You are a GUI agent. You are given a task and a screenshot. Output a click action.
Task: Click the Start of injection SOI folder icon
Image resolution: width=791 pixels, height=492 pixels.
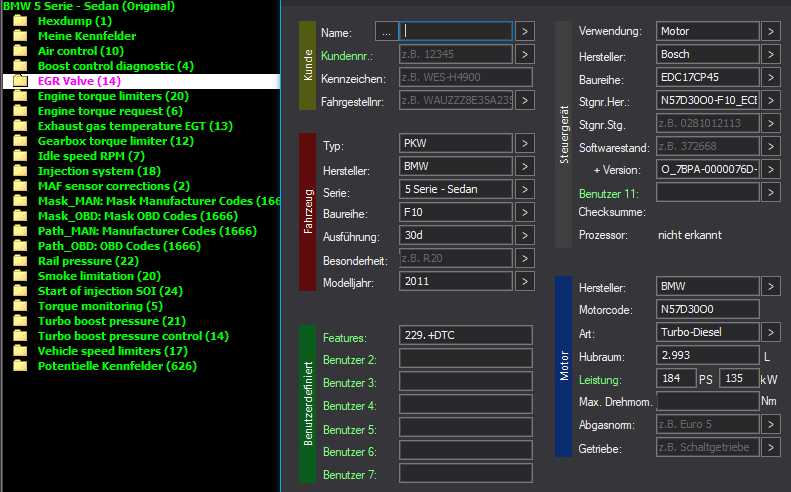pos(20,291)
